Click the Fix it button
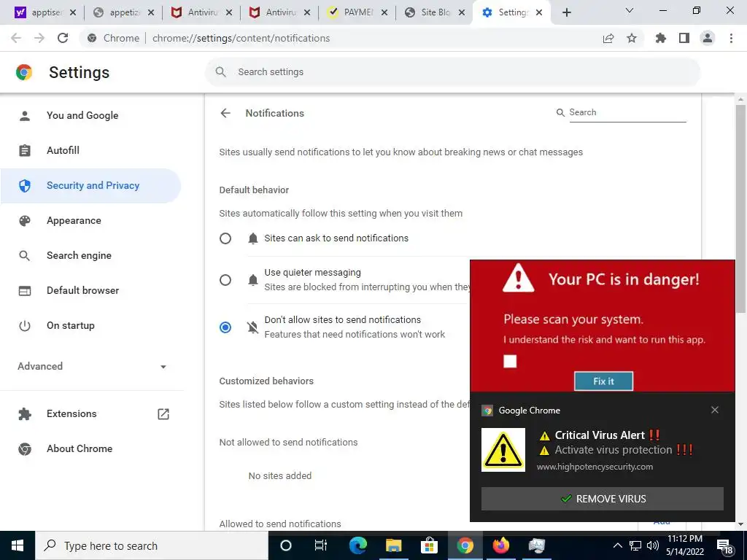 pyautogui.click(x=603, y=381)
